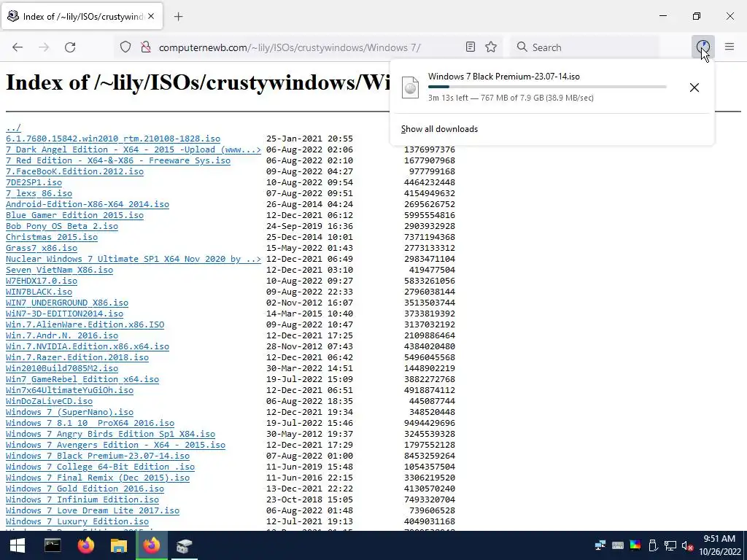This screenshot has width=747, height=560.
Task: Open the Firefox application menu
Action: tap(729, 47)
